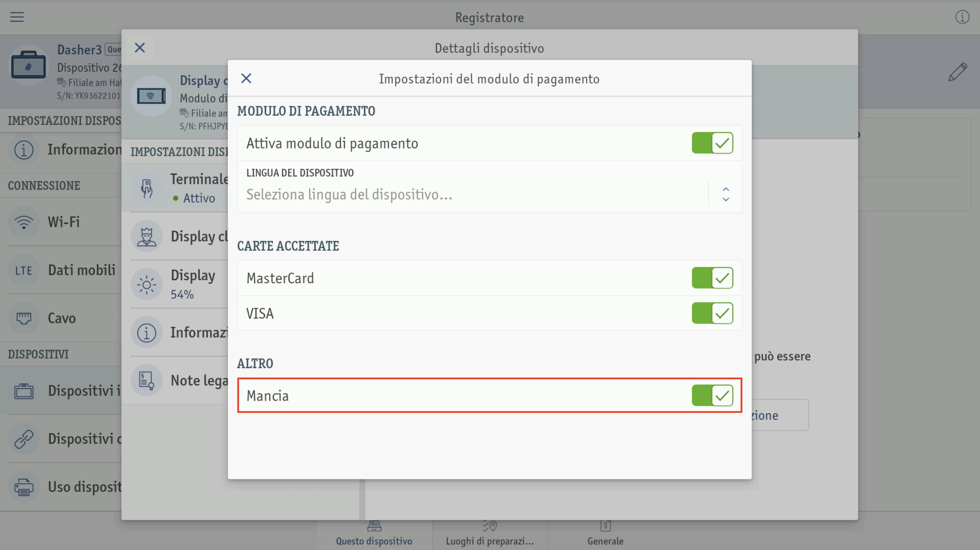Viewport: 980px width, 550px height.
Task: Select the LTE Dati mobili icon
Action: (x=24, y=270)
